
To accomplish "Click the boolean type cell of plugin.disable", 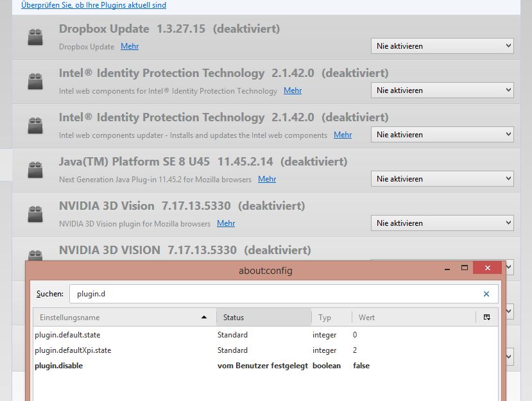I will click(327, 366).
